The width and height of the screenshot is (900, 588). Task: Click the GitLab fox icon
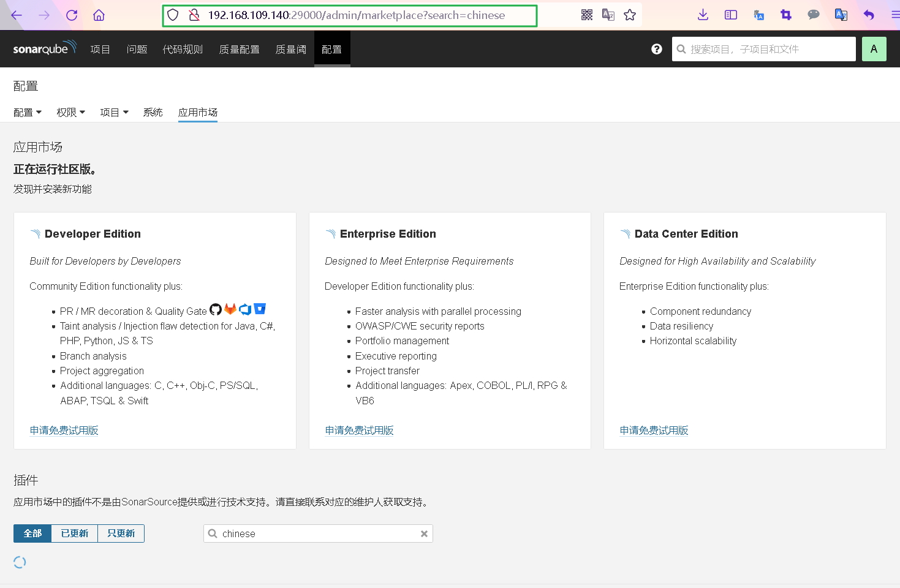click(230, 309)
